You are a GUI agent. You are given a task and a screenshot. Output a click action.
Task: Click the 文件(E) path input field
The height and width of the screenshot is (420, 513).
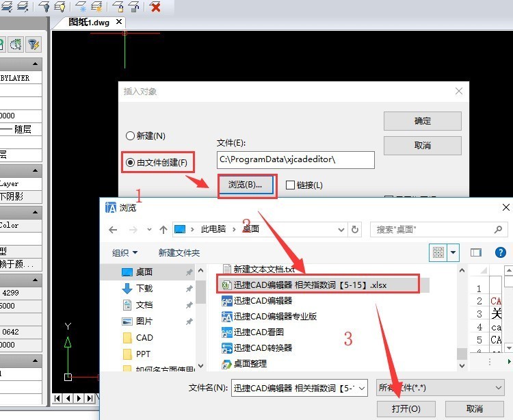pos(295,159)
